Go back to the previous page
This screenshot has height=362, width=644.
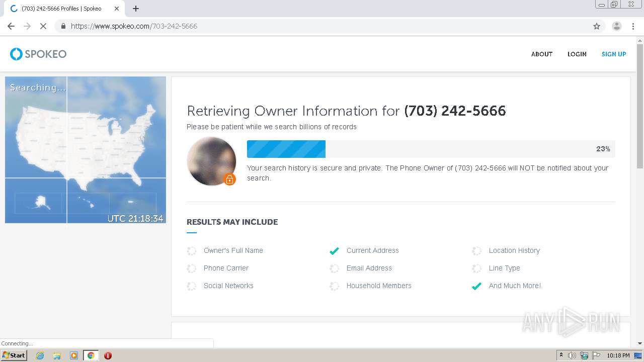[11, 26]
